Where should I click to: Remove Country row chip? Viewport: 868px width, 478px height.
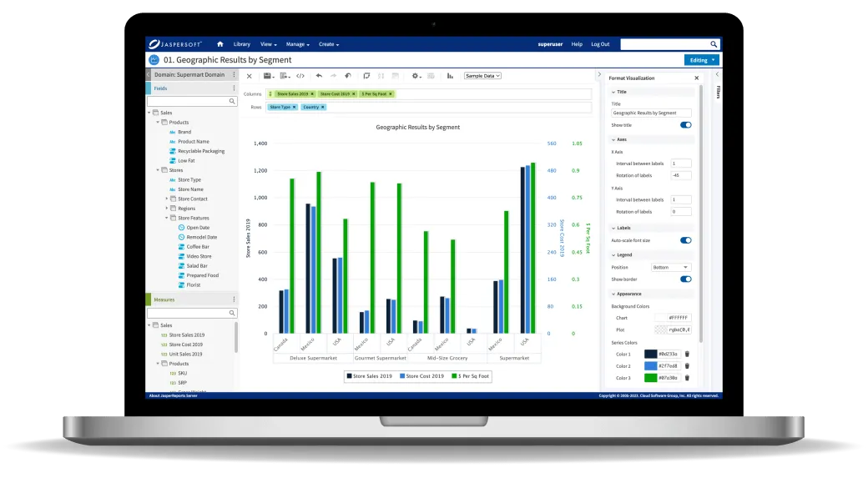point(323,108)
